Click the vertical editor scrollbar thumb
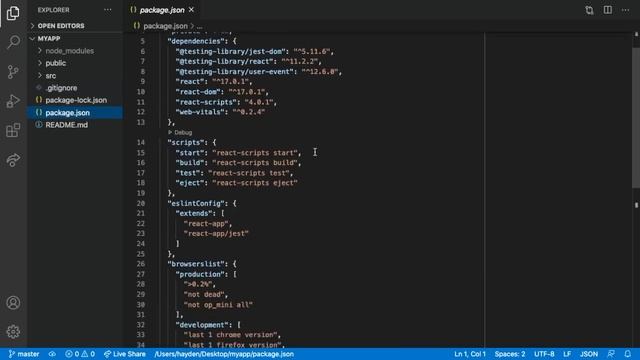Screen dimensions: 640x360 tap(636, 118)
